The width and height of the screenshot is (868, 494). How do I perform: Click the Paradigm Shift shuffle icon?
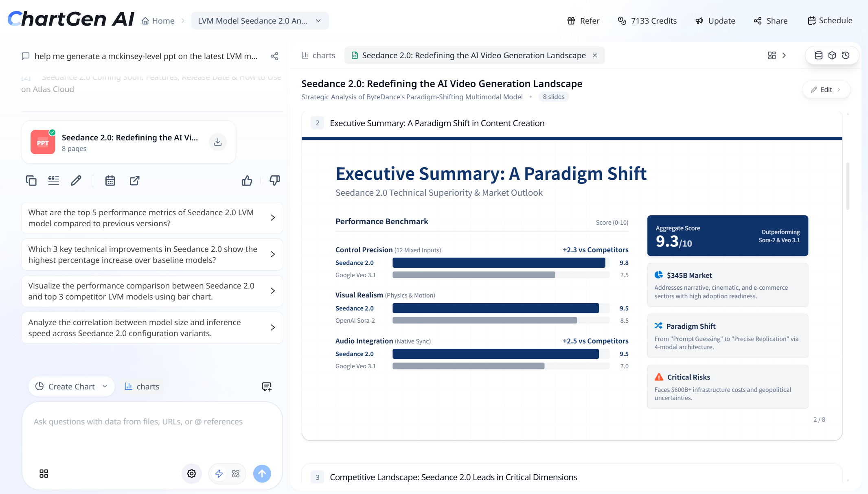(658, 326)
